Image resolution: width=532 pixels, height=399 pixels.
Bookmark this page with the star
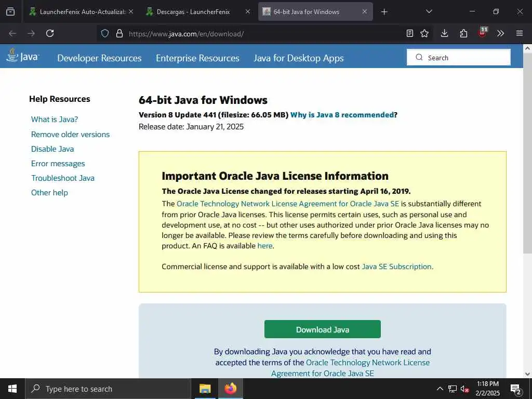[x=424, y=33]
